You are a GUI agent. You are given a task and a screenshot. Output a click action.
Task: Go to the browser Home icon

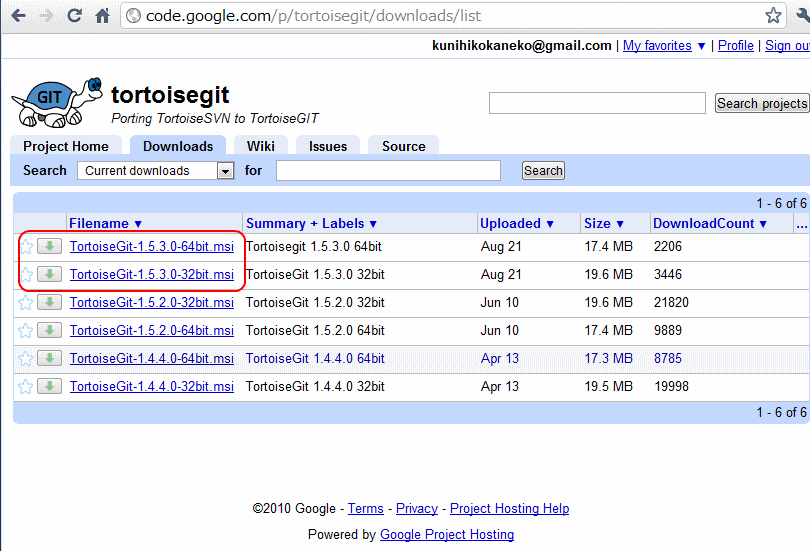[x=103, y=15]
